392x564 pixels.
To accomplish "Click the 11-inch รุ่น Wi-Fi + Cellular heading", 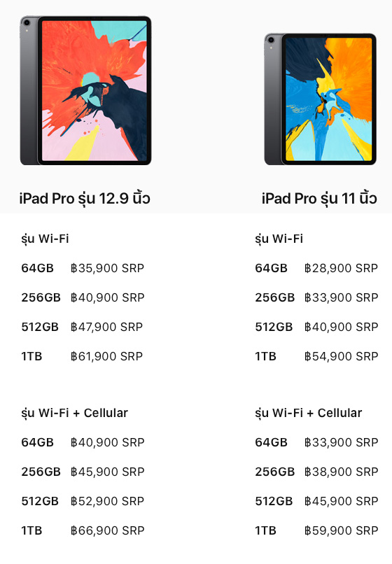I will coord(309,413).
